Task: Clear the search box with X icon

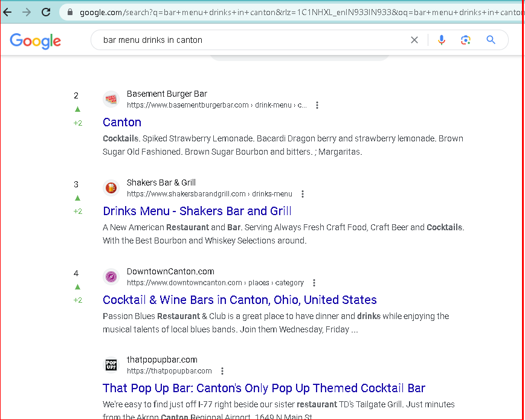Action: tap(414, 40)
